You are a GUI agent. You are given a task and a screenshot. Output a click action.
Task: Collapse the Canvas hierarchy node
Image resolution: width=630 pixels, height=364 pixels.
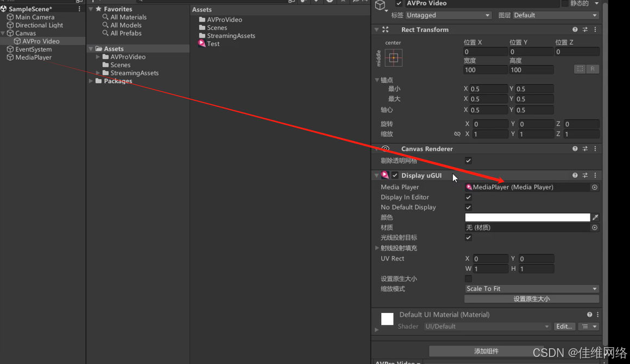(3, 33)
